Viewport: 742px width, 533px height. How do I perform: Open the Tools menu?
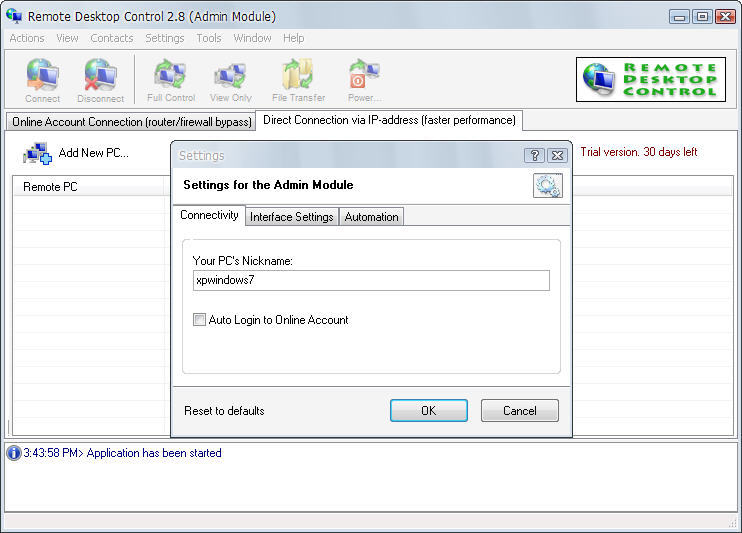pyautogui.click(x=209, y=38)
